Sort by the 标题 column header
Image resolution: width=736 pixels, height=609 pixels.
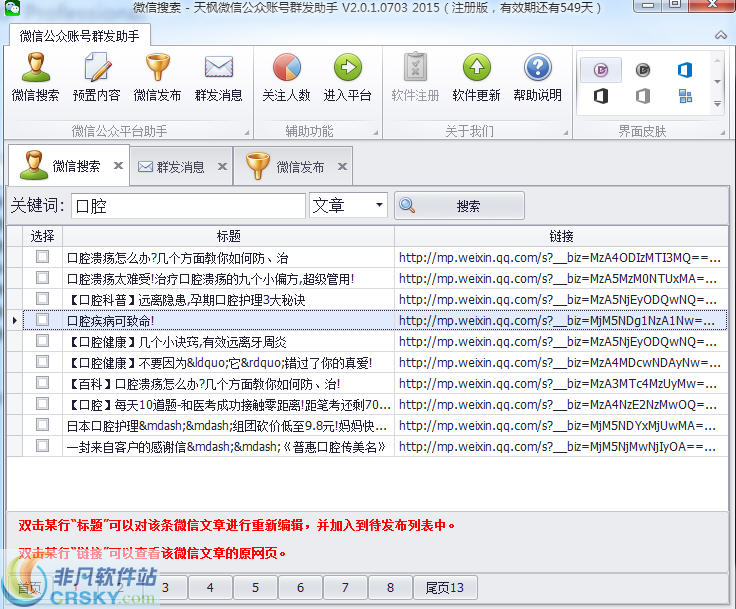click(x=229, y=236)
